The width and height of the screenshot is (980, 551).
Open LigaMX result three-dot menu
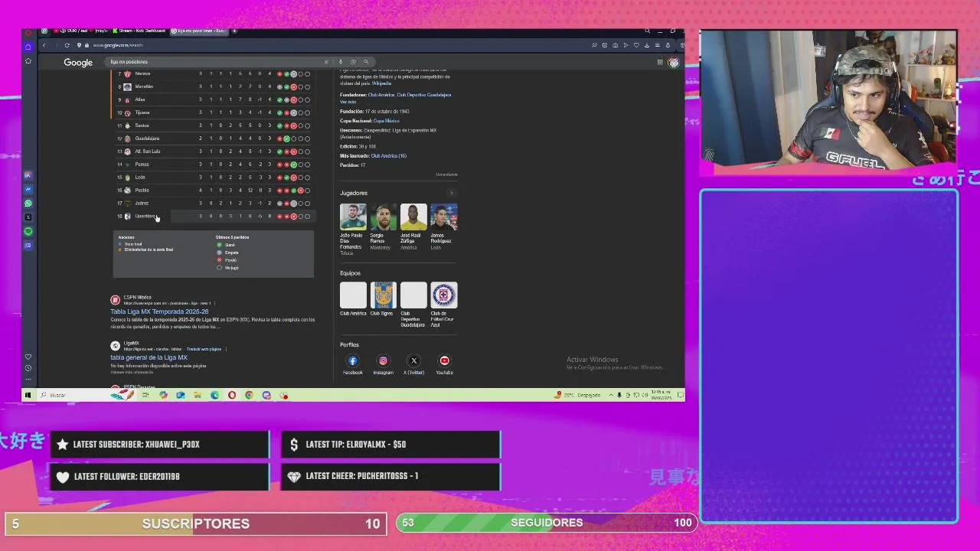(x=226, y=349)
